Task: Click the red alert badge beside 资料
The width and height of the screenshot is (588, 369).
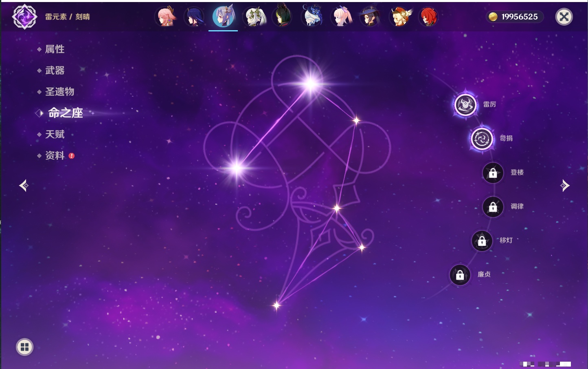Action: click(x=72, y=156)
